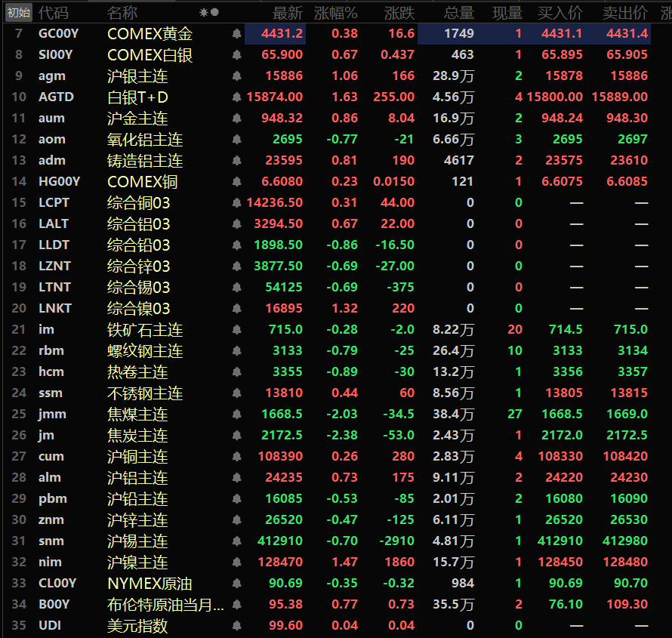Sort by 最新 column header
Image resolution: width=672 pixels, height=638 pixels.
tap(288, 13)
